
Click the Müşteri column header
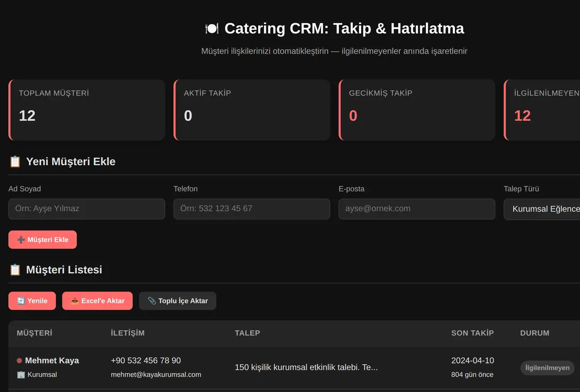pos(34,333)
